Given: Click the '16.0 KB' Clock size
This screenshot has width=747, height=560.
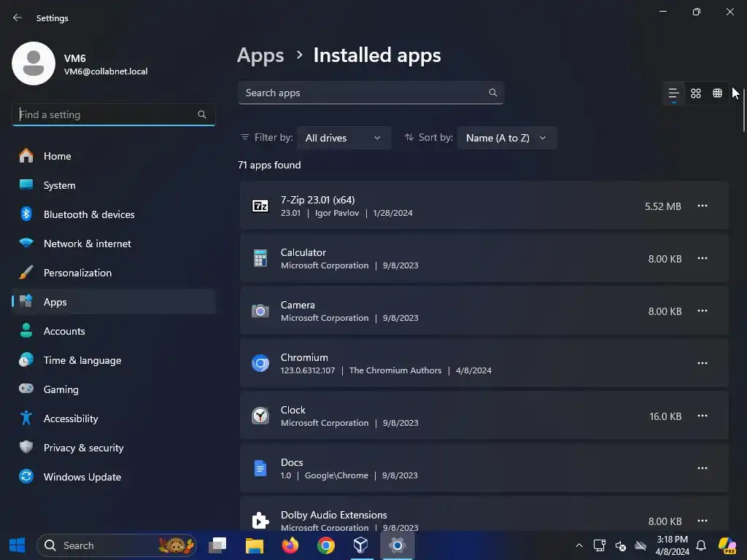Looking at the screenshot, I should click(x=665, y=416).
